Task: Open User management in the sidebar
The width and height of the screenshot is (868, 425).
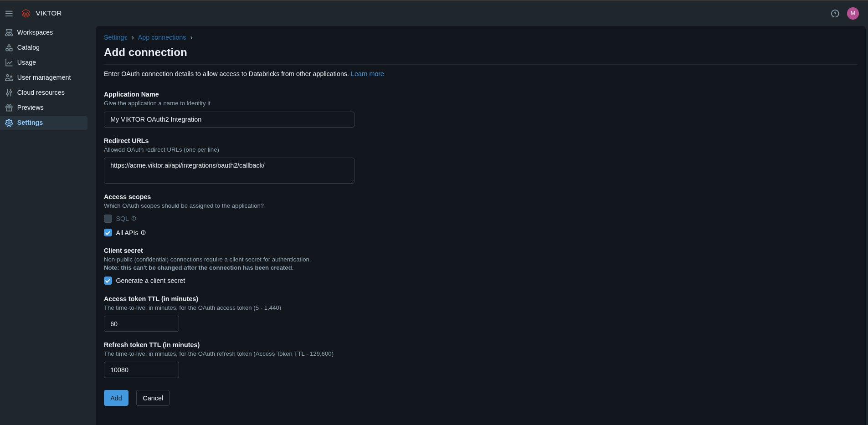Action: tap(44, 77)
